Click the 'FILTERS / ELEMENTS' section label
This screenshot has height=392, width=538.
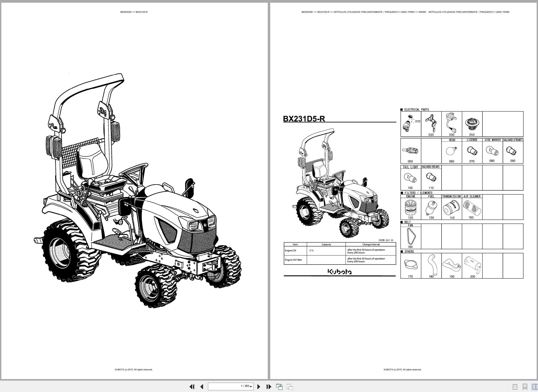[x=418, y=193]
